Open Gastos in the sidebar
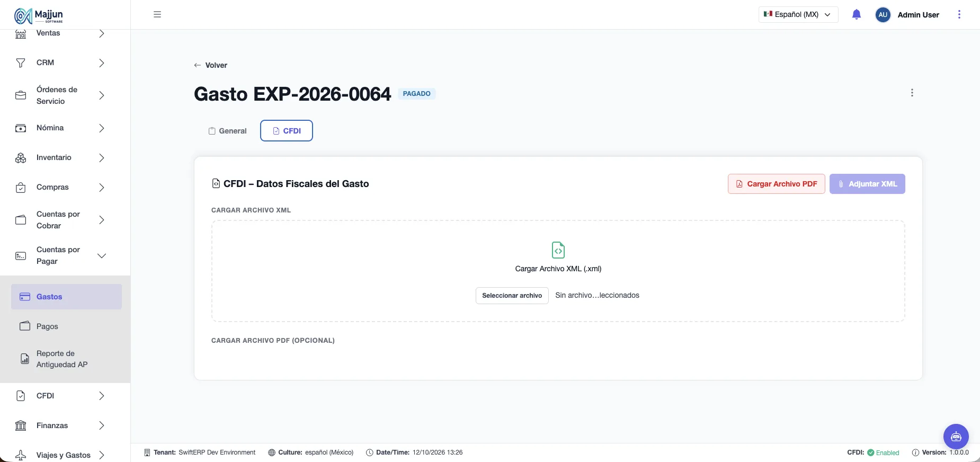980x462 pixels. [66, 297]
